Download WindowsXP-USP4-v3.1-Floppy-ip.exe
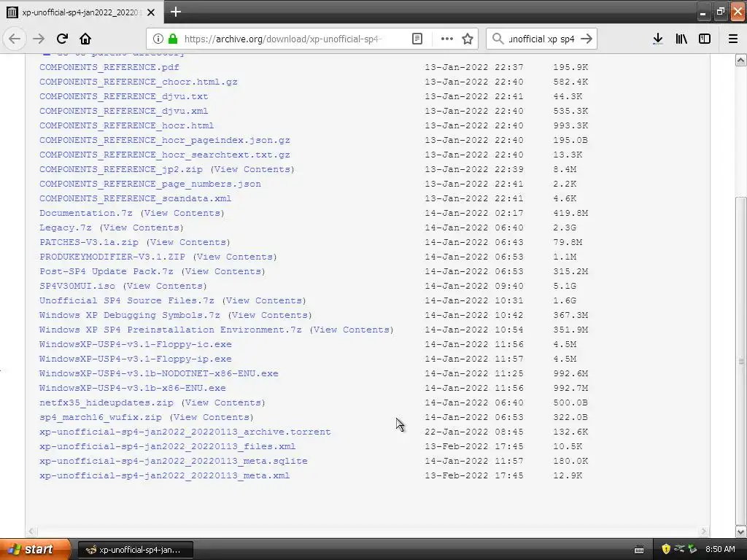The width and height of the screenshot is (747, 560). pyautogui.click(x=135, y=359)
